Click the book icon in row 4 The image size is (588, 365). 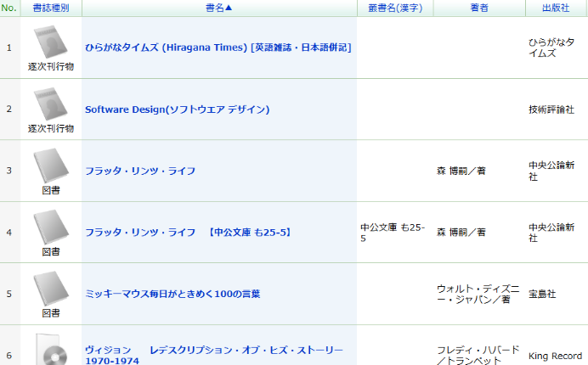[51, 226]
